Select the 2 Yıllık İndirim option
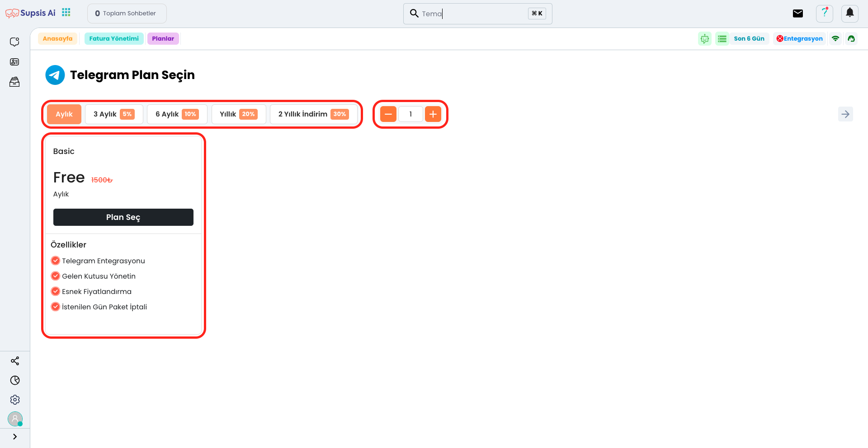This screenshot has height=448, width=868. 314,114
